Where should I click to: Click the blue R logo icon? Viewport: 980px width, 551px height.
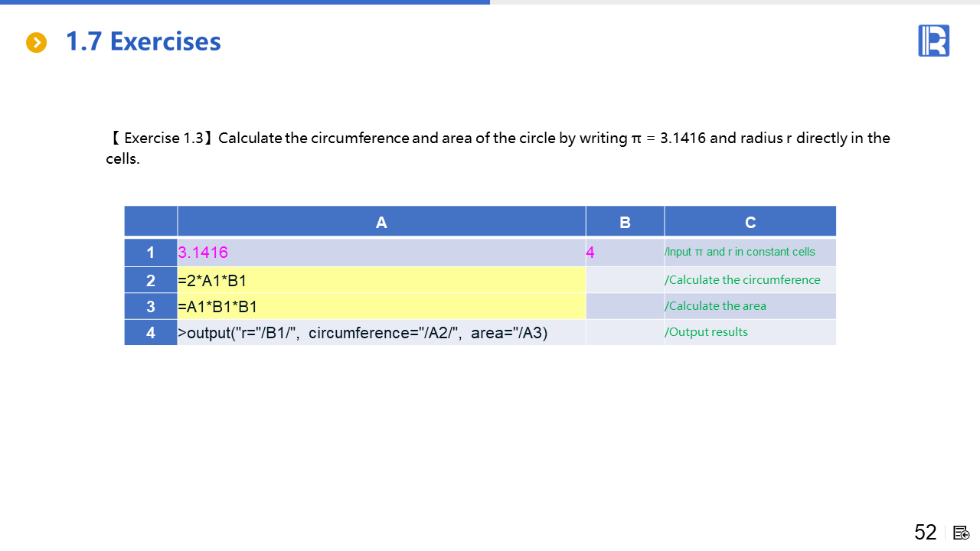[933, 41]
